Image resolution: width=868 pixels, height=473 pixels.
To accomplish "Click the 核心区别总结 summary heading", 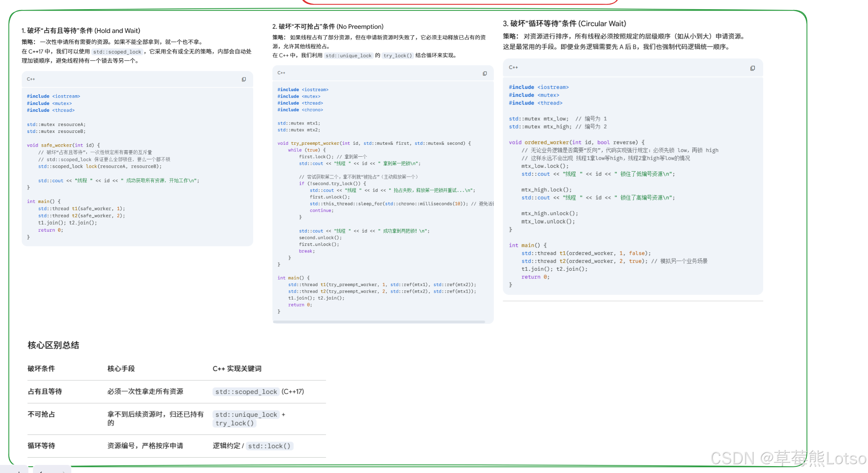I will (53, 345).
